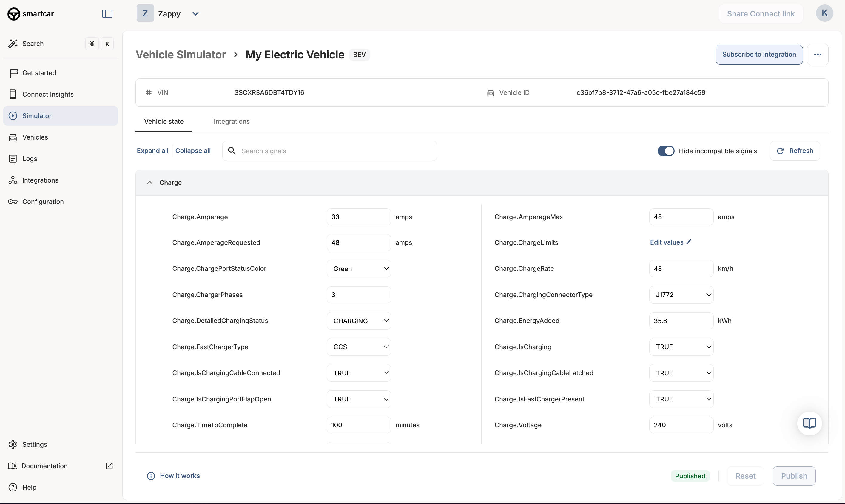845x504 pixels.
Task: Toggle the sidebar collapse icon
Action: pyautogui.click(x=107, y=14)
